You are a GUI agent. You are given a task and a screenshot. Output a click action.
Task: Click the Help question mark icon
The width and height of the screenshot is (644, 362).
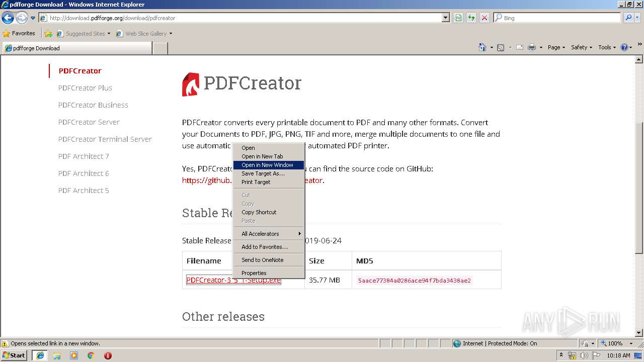[x=624, y=47]
